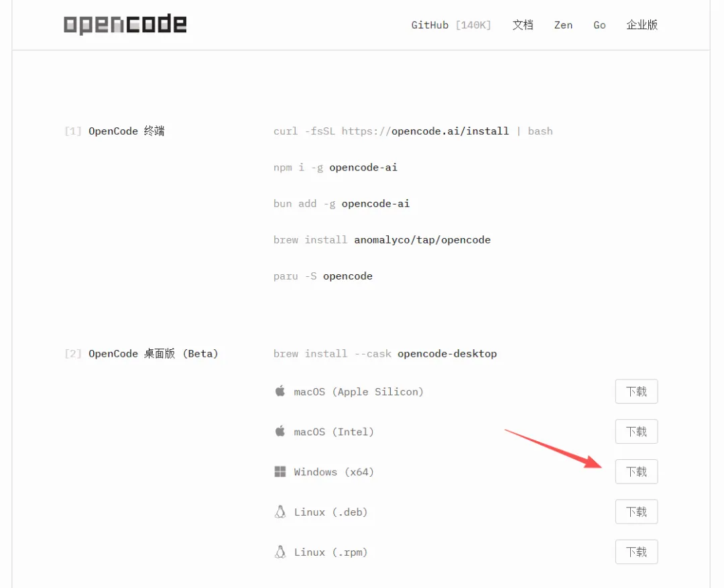Click the macOS (Apple Silicon) label
Image resolution: width=724 pixels, height=588 pixels.
point(358,392)
